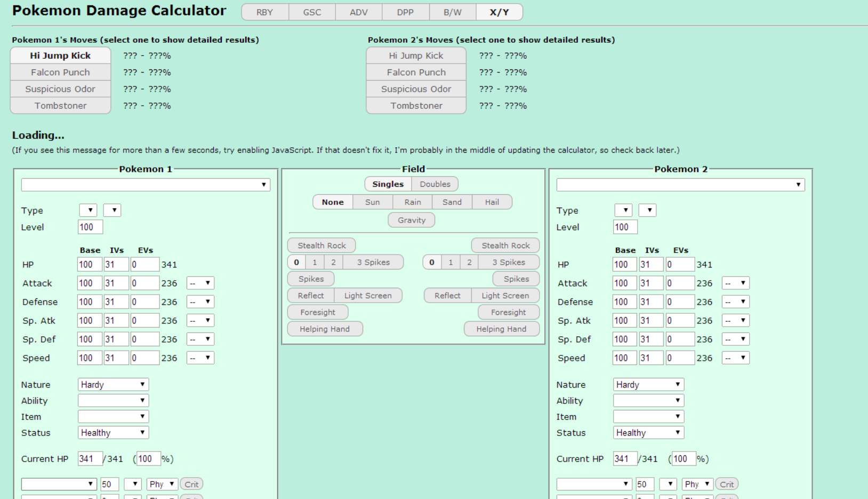The width and height of the screenshot is (868, 499).
Task: Toggle the Gravity field effect
Action: click(412, 220)
